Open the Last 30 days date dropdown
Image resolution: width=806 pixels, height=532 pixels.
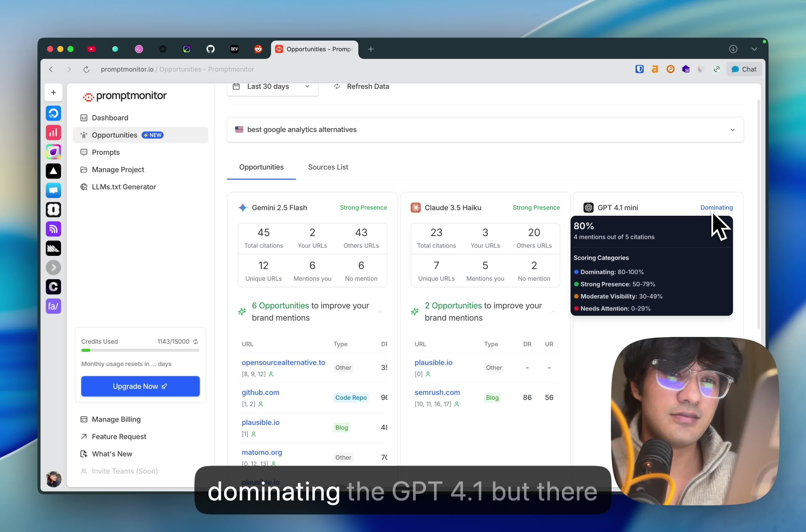click(x=272, y=87)
